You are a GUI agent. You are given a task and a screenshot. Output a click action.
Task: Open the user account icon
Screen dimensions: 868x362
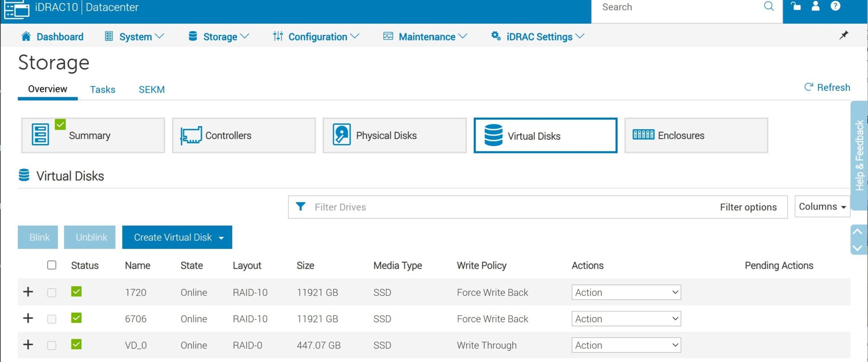click(x=816, y=6)
